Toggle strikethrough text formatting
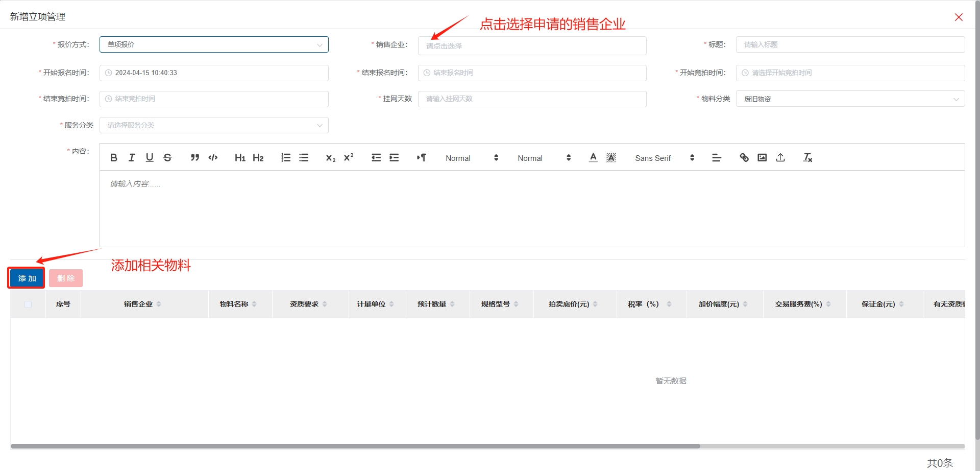The width and height of the screenshot is (980, 471). (x=167, y=158)
